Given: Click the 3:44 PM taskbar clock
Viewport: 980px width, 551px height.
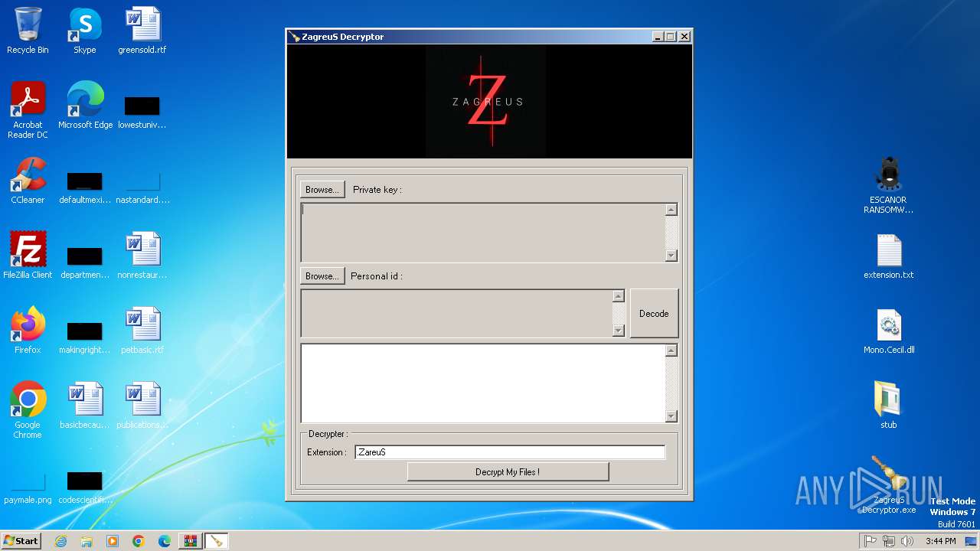Looking at the screenshot, I should click(940, 541).
